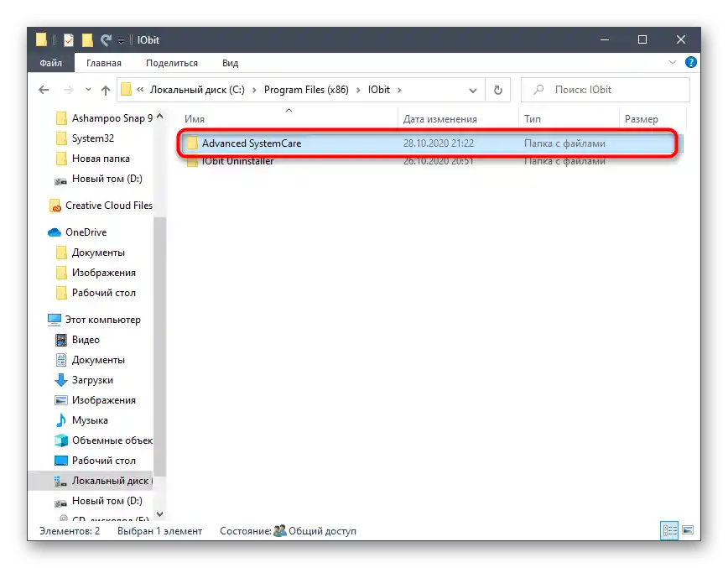Open Новая папка in navigation pane
Screen dimensions: 728x568
click(x=101, y=159)
